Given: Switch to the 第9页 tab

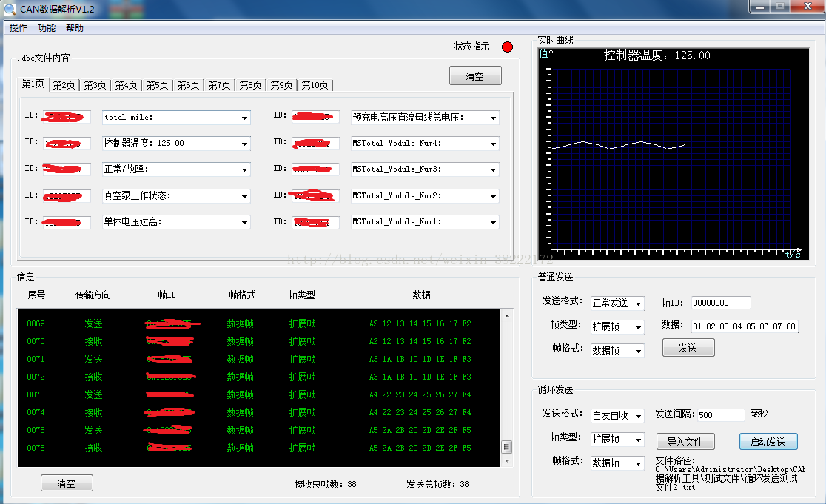Looking at the screenshot, I should coord(281,85).
